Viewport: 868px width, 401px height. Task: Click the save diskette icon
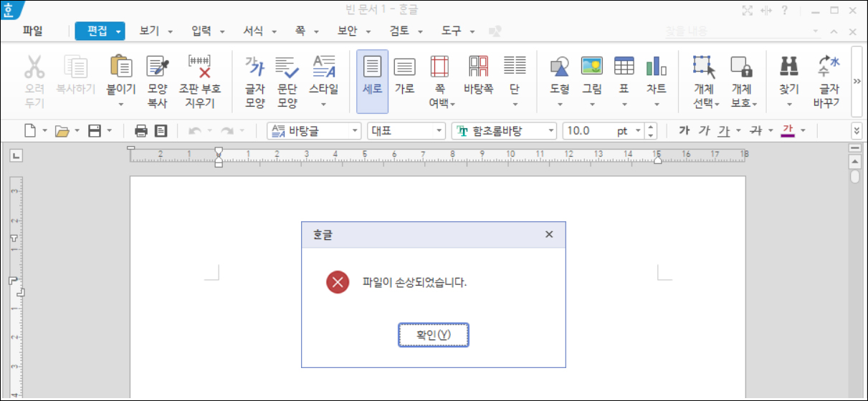click(94, 131)
